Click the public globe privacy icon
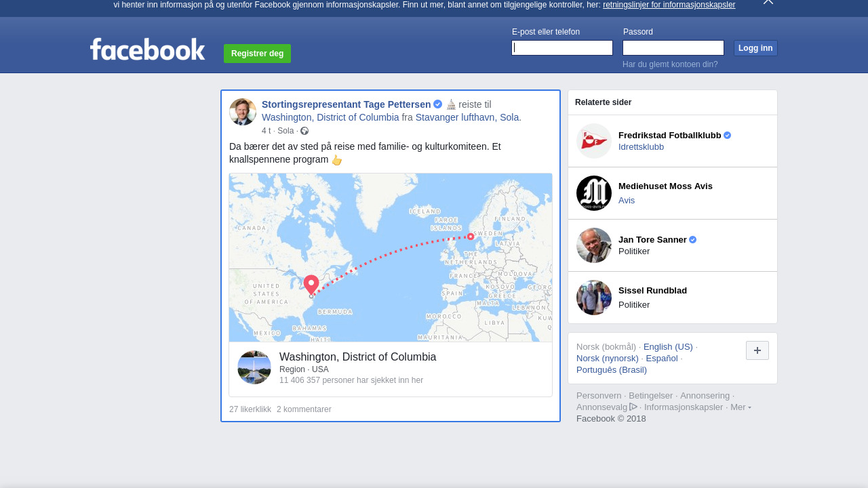Viewport: 868px width, 488px height. 304,131
